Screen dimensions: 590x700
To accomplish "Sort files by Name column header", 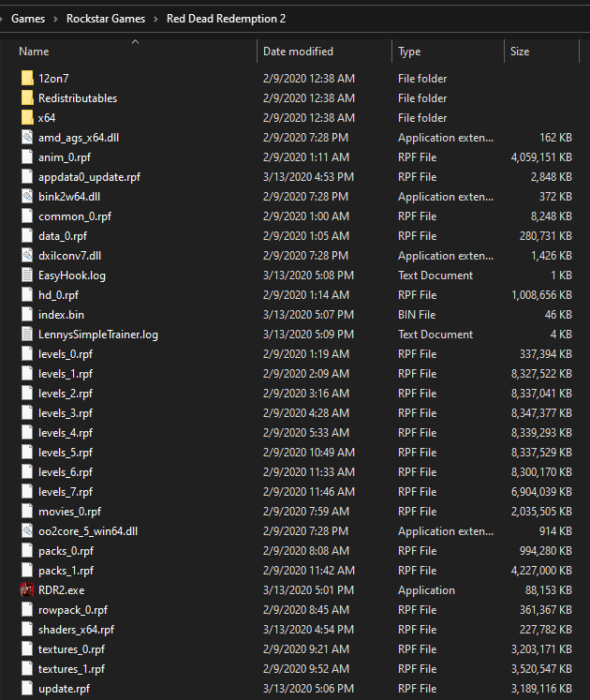I will [x=34, y=52].
